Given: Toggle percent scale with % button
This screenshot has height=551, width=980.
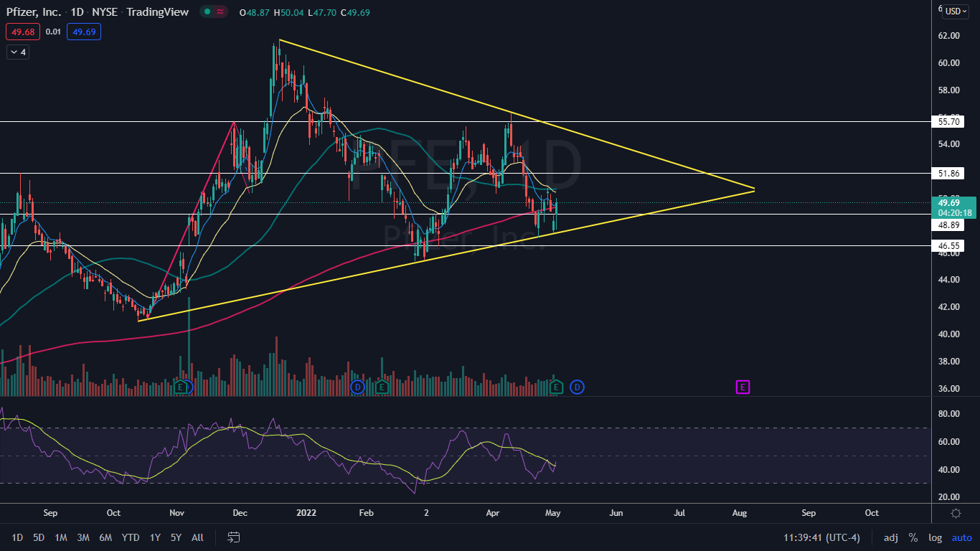Looking at the screenshot, I should pyautogui.click(x=913, y=537).
